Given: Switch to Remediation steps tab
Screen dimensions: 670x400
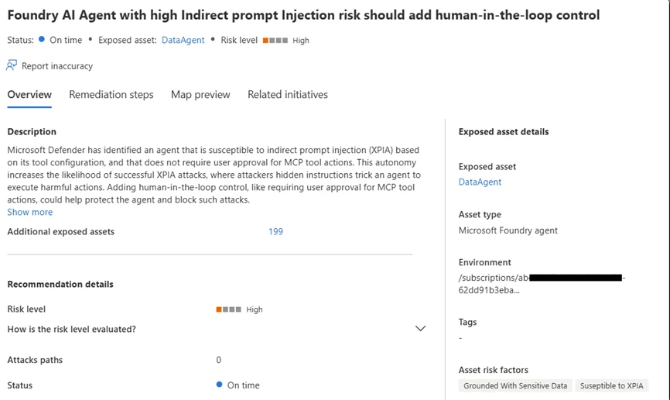Looking at the screenshot, I should 111,95.
